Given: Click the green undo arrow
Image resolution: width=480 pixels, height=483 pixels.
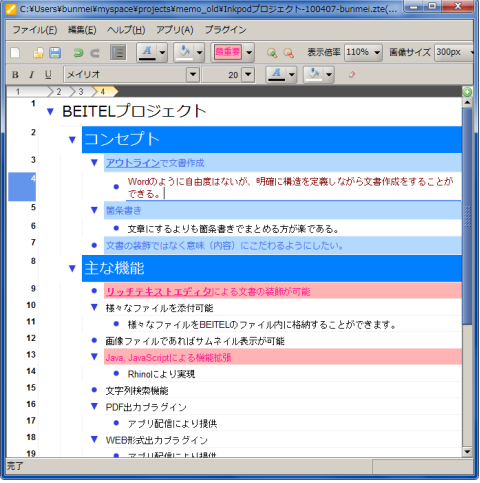Looking at the screenshot, I should pyautogui.click(x=78, y=53).
